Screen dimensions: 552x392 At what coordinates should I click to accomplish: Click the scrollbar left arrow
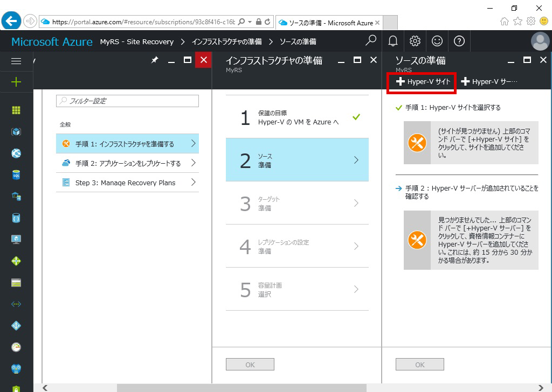click(45, 388)
